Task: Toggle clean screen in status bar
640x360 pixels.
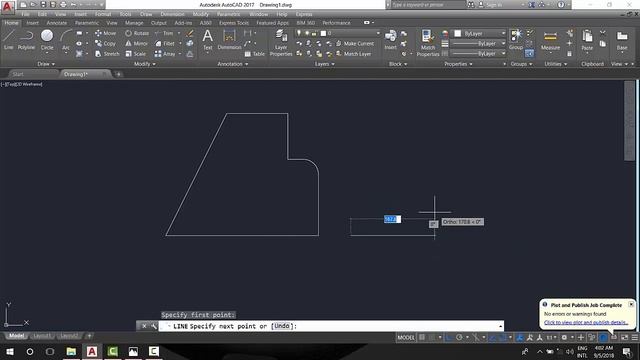Action: (624, 337)
